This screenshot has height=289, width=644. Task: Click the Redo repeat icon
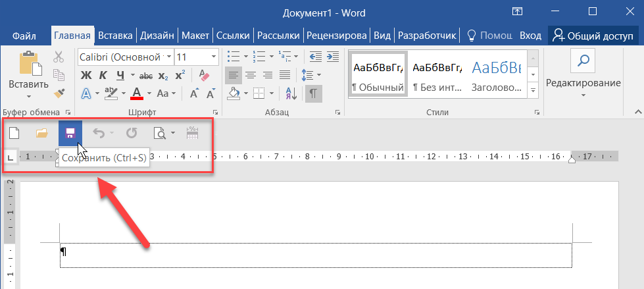(132, 133)
